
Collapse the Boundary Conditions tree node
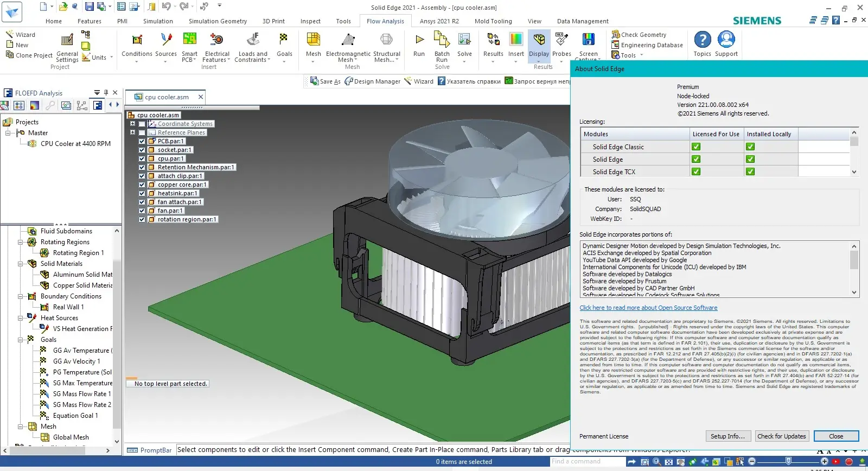21,296
